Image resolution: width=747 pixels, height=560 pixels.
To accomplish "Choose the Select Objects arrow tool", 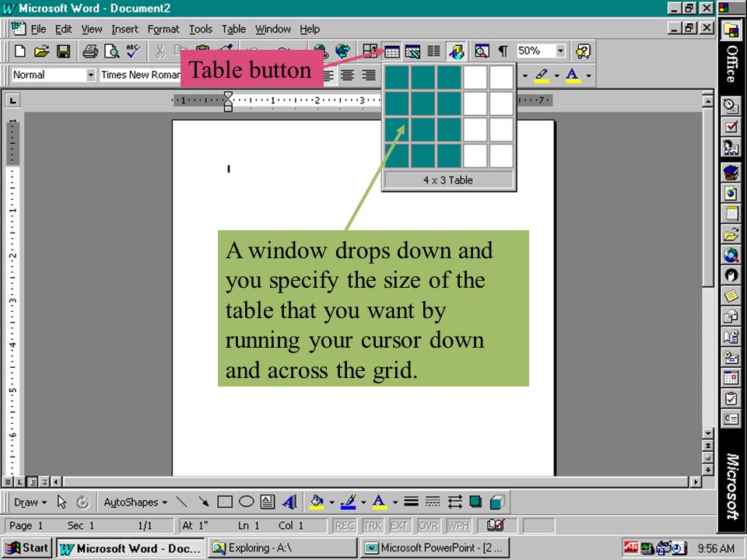I will tap(62, 502).
